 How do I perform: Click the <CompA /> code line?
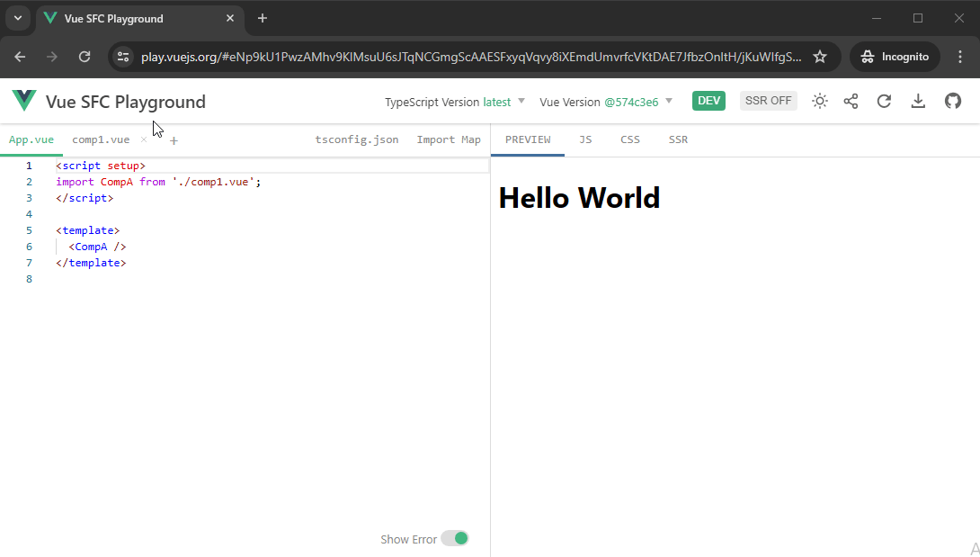97,247
